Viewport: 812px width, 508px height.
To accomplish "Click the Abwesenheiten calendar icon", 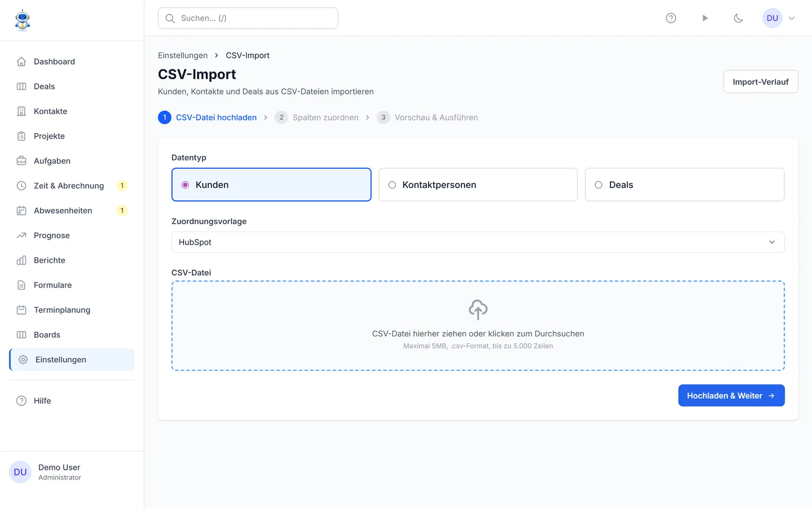I will (x=21, y=211).
